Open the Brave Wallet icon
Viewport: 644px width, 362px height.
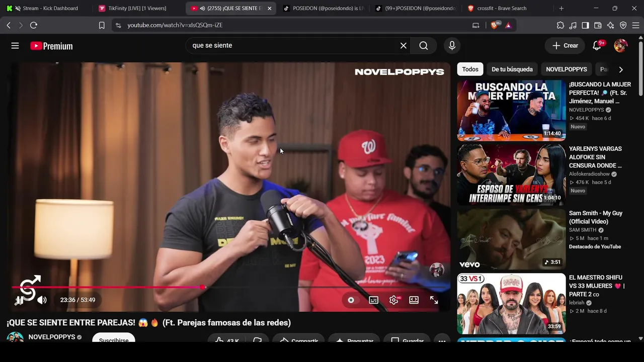click(598, 25)
